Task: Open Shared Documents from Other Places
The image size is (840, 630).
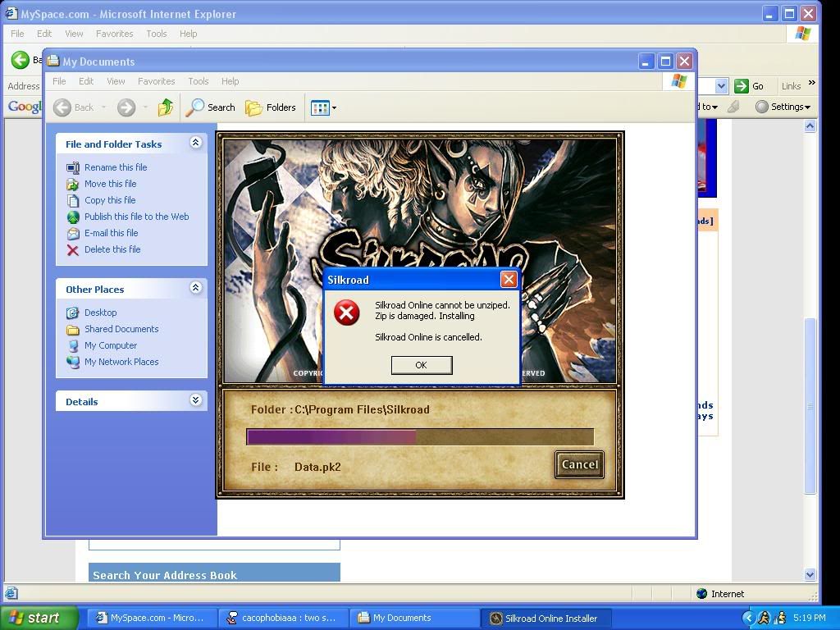Action: point(121,329)
